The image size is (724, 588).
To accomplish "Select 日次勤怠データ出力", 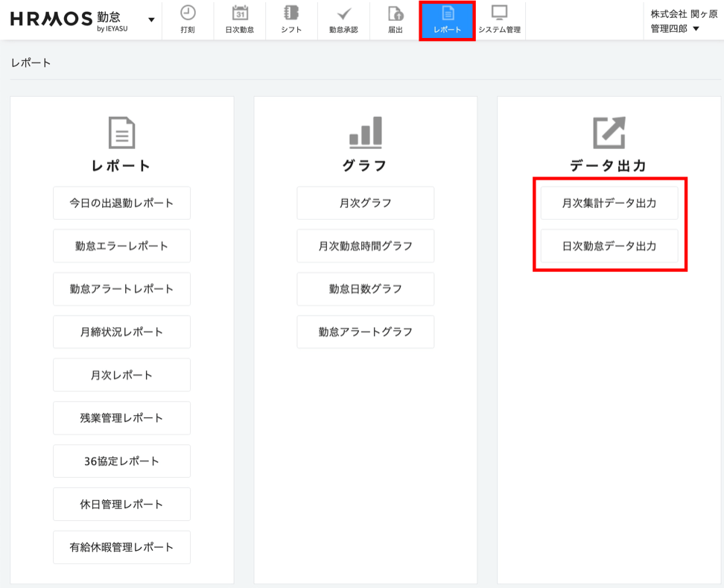I will 609,246.
